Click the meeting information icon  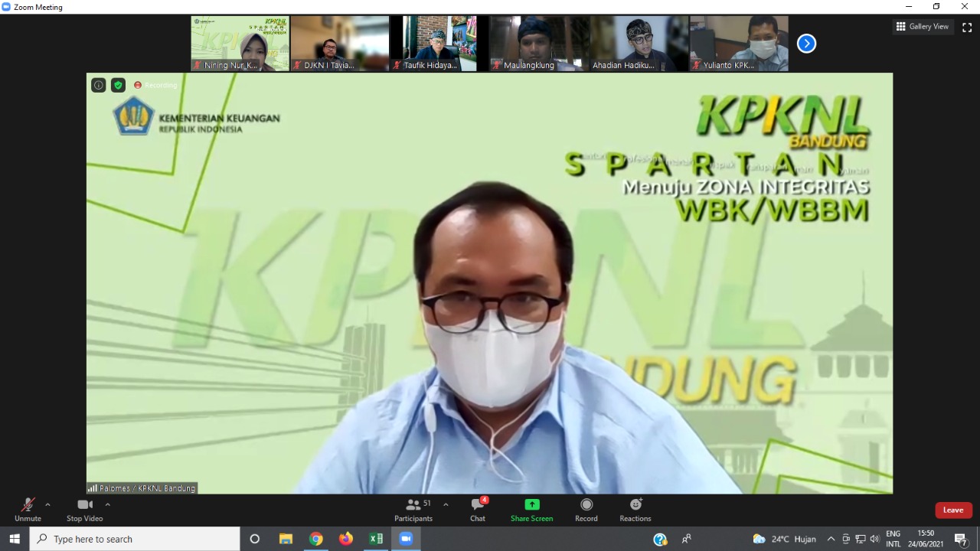[99, 85]
